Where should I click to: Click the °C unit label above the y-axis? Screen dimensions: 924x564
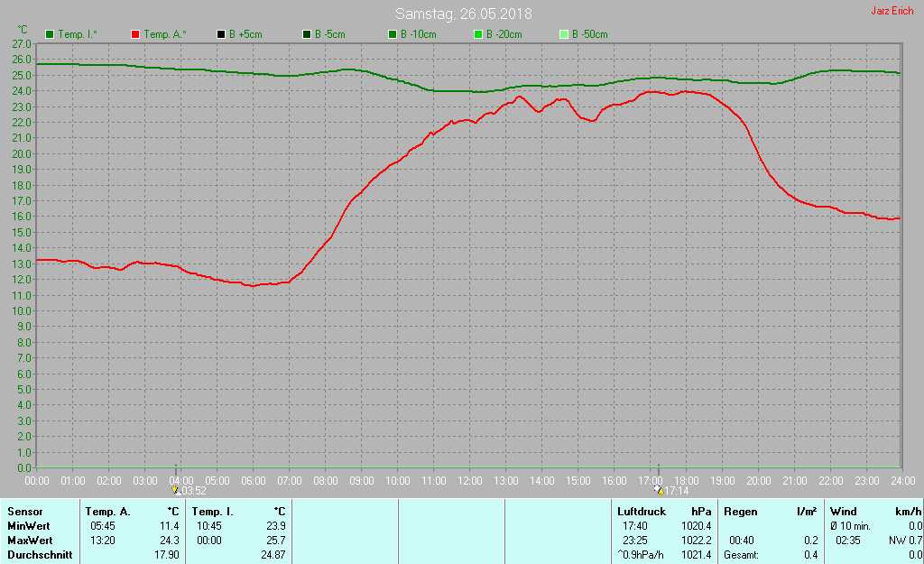click(23, 30)
